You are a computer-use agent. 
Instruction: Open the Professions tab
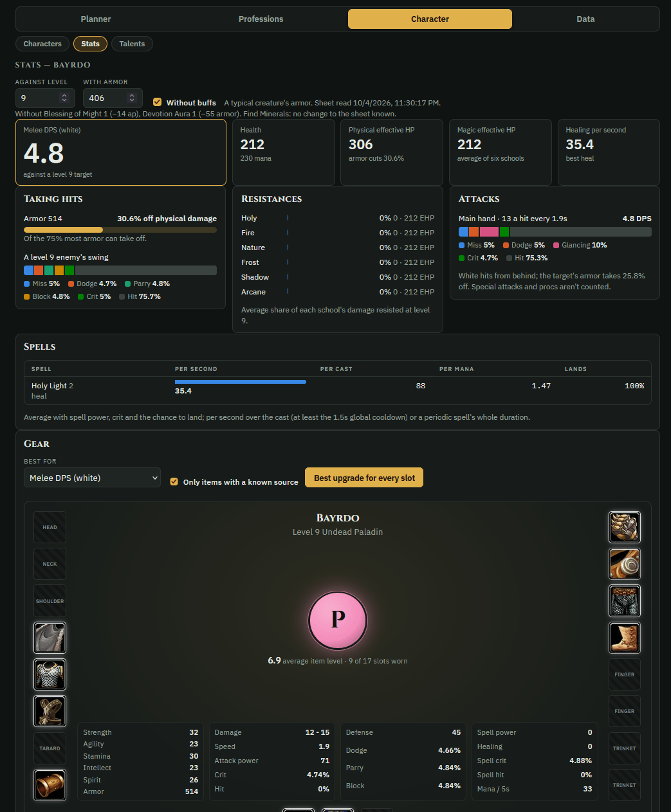coord(261,19)
